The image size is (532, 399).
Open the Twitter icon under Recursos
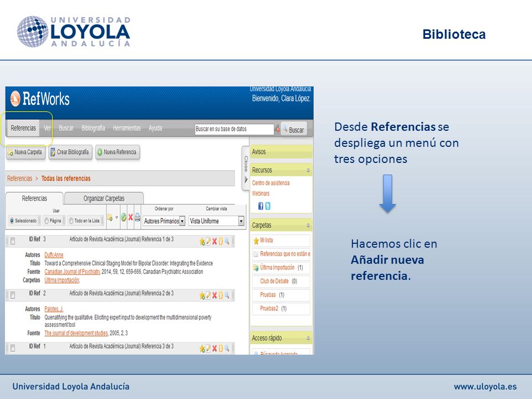(268, 206)
